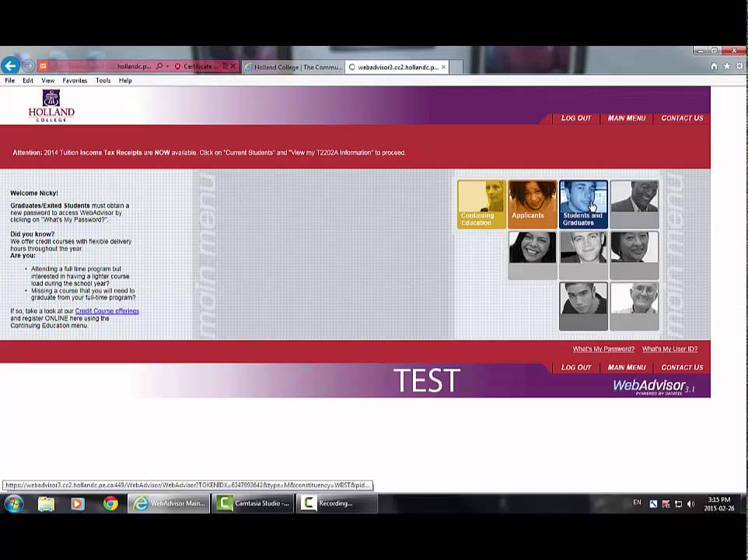Click the grey laughing woman tile

coord(533,255)
